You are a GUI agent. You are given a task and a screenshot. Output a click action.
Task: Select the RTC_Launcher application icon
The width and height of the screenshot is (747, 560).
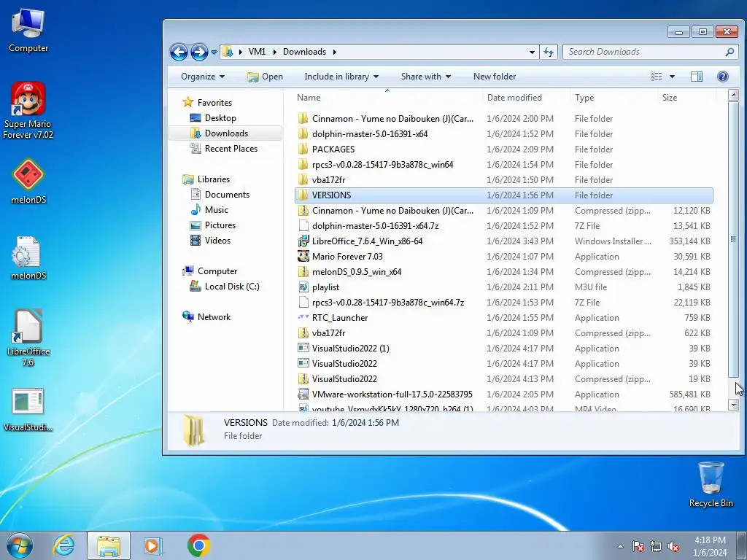(303, 317)
